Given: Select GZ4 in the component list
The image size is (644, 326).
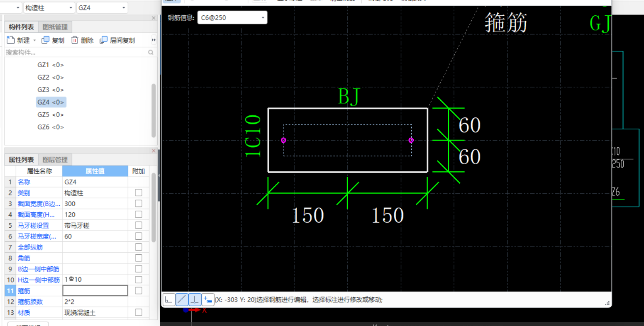Looking at the screenshot, I should (x=51, y=102).
